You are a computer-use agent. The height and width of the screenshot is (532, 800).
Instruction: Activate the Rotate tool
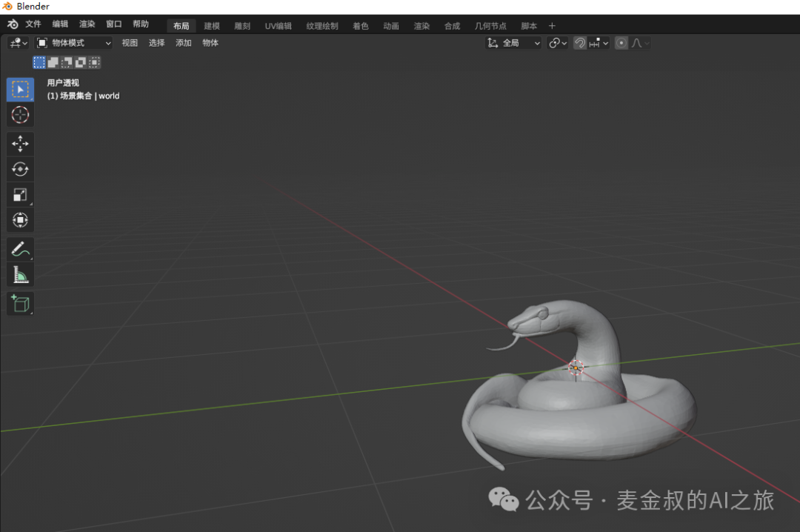click(x=20, y=170)
